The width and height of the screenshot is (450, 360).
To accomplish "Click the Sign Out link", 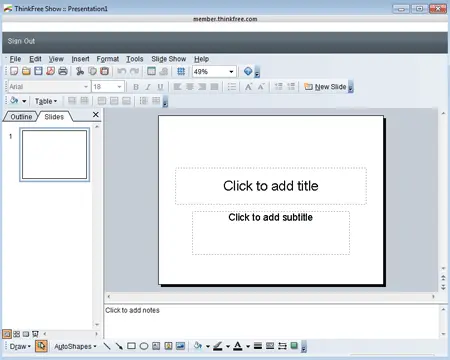I will tap(21, 41).
